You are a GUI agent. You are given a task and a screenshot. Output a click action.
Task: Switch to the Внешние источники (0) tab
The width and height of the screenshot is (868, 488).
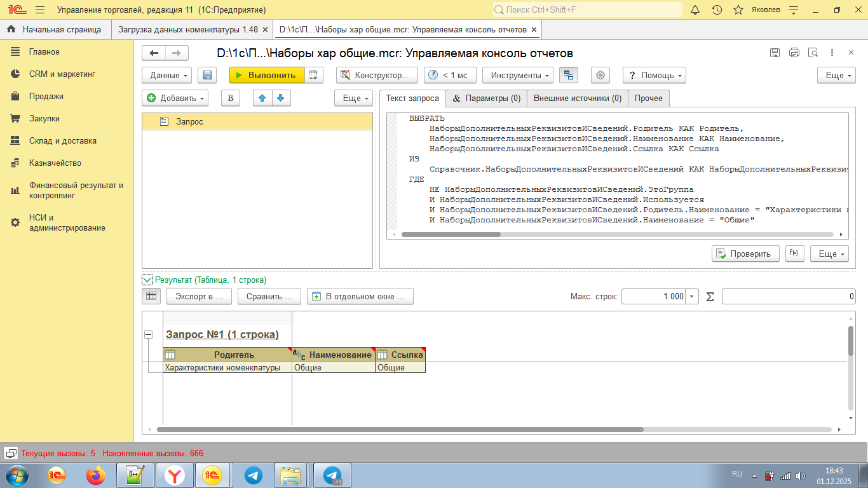578,98
